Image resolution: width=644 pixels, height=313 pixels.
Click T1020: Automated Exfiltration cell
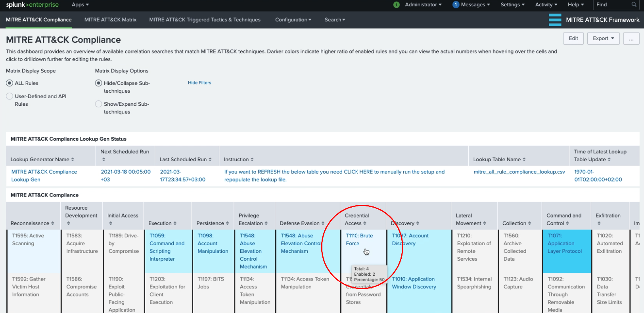[x=610, y=251]
